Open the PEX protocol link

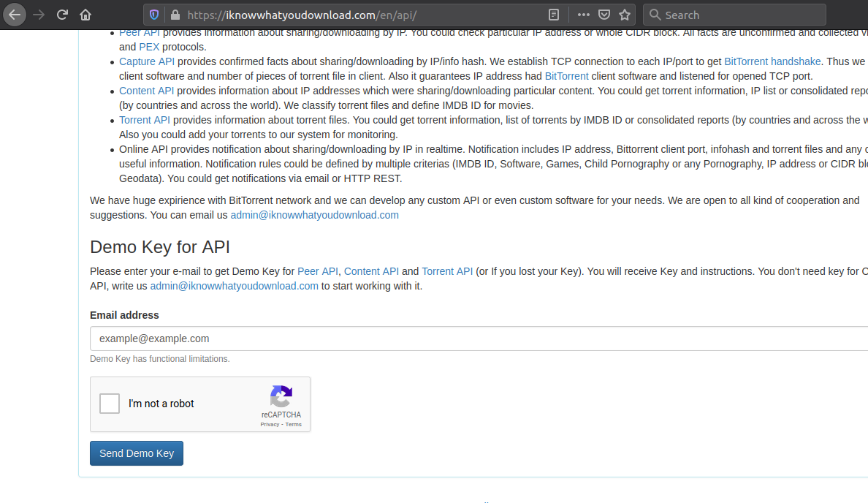(x=149, y=47)
